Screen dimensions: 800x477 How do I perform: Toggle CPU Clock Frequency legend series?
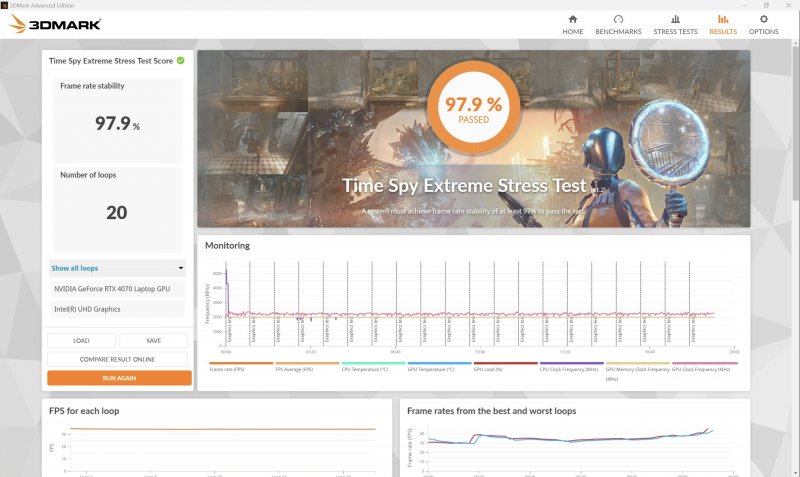point(571,369)
